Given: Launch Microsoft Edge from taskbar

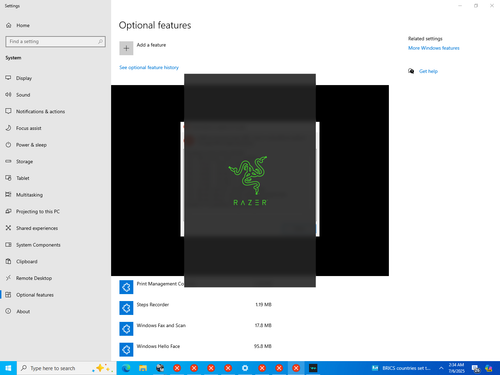Looking at the screenshot, I should [126, 368].
